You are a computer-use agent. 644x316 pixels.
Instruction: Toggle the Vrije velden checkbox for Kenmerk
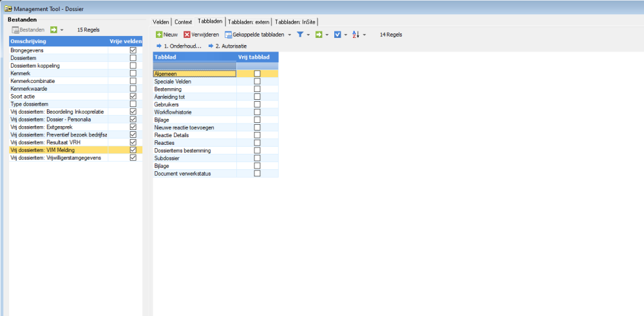coord(133,73)
